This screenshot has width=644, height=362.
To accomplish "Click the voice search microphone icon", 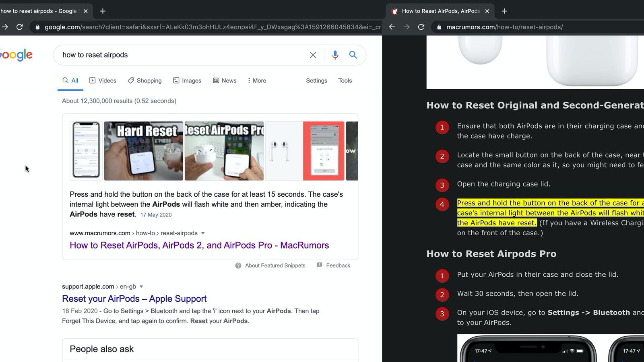I will coord(335,55).
